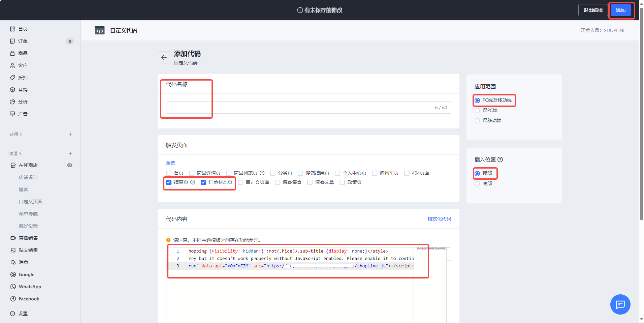This screenshot has height=323, width=644.
Task: Select the 顶部 insert position radio
Action: [x=477, y=174]
